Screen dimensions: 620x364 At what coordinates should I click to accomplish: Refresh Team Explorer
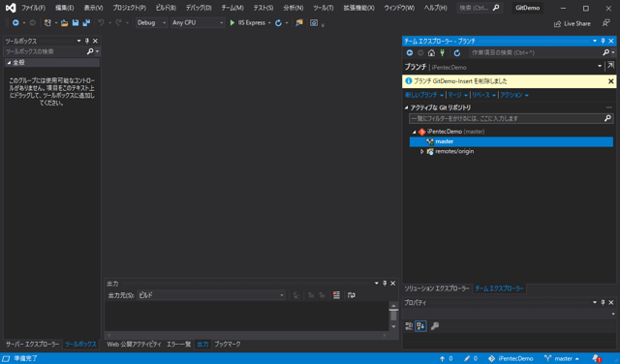point(457,52)
